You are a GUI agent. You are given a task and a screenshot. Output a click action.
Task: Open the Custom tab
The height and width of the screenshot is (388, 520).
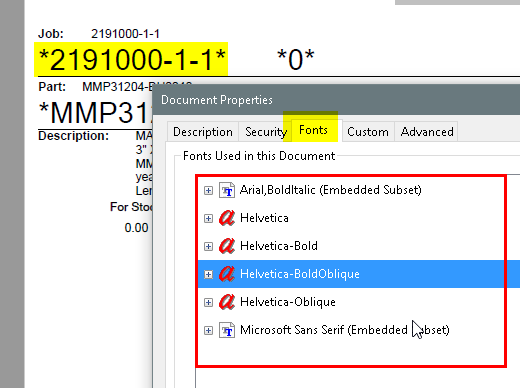[x=368, y=132]
